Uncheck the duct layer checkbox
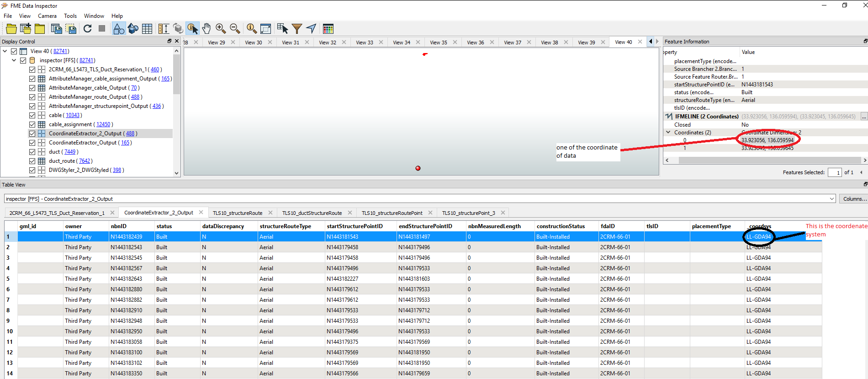 click(x=32, y=152)
